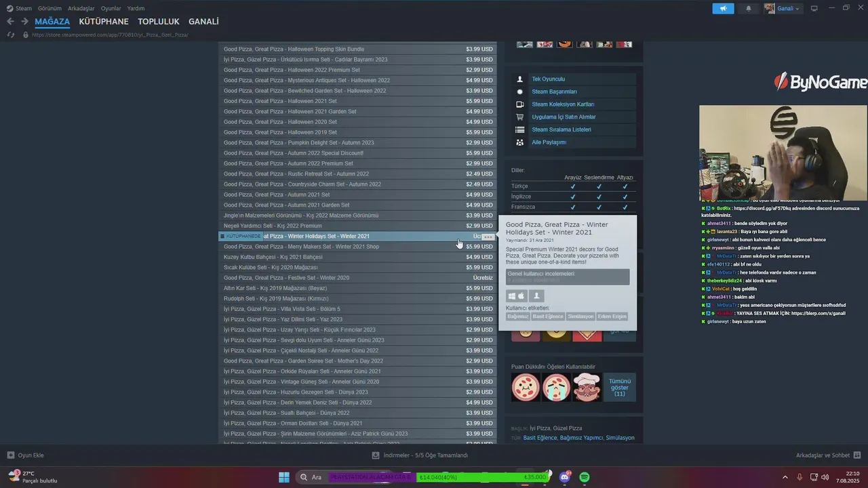This screenshot has height=488, width=868.
Task: Open Pumpkin Delight Set - Autumn 2023
Action: pyautogui.click(x=358, y=142)
